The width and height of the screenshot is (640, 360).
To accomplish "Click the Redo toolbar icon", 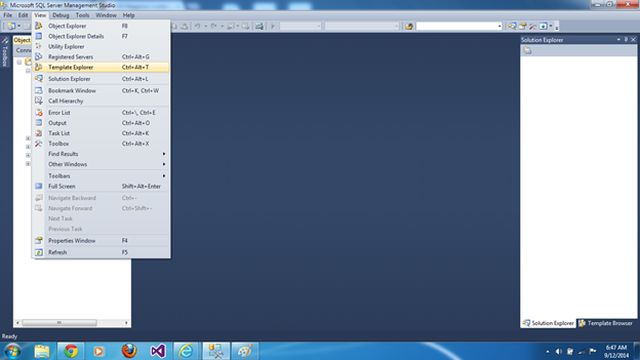I will tap(213, 26).
